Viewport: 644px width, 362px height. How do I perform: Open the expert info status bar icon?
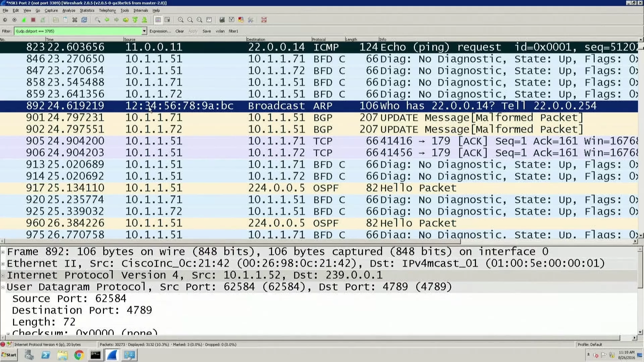click(x=3, y=345)
